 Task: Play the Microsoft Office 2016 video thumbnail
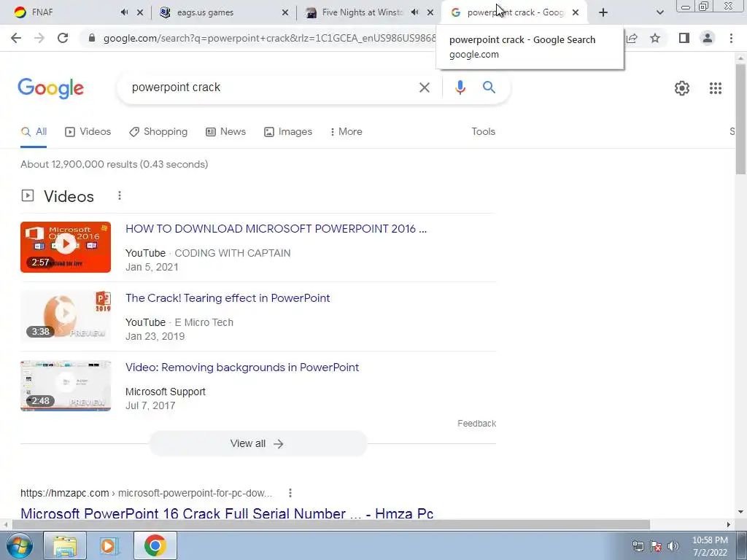click(66, 247)
